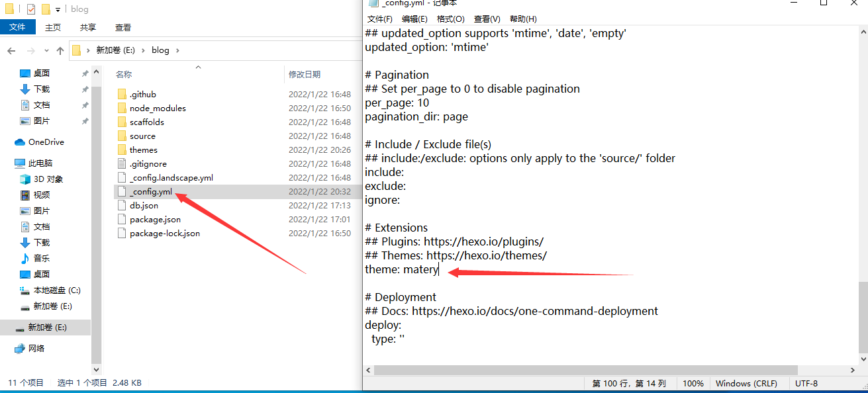Image resolution: width=868 pixels, height=393 pixels.
Task: Open 网络 in the navigation pane
Action: pyautogui.click(x=30, y=348)
